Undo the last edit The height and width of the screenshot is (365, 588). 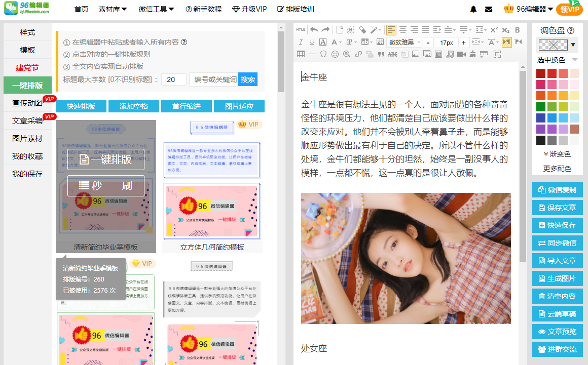[x=314, y=29]
